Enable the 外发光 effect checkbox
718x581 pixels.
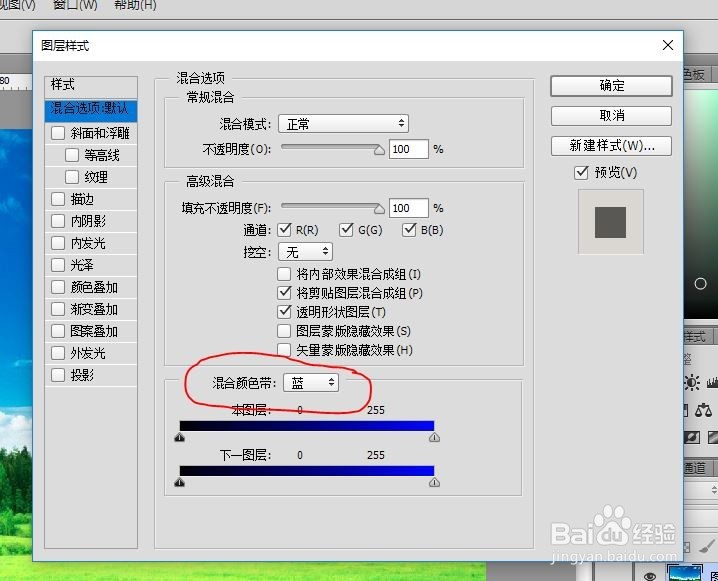click(x=58, y=353)
